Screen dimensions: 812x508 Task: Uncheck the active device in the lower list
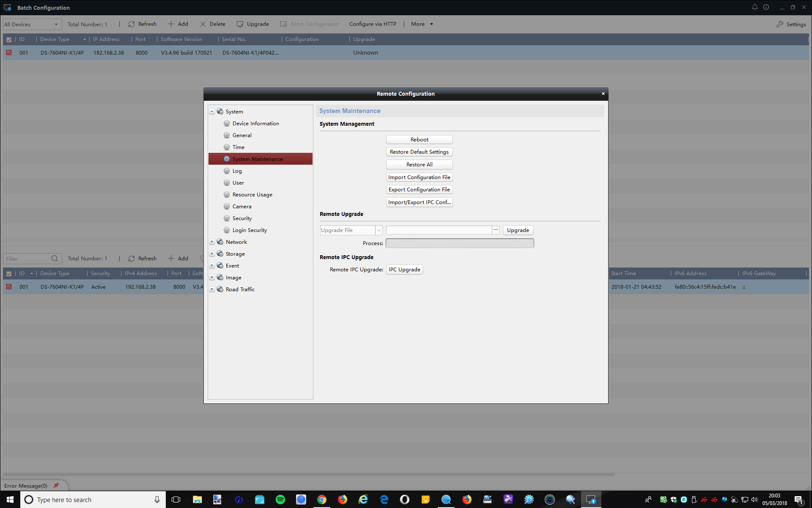(x=9, y=287)
